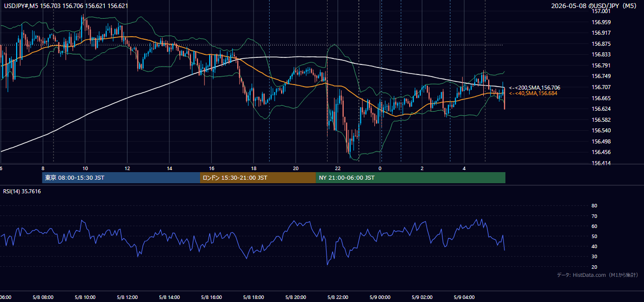Click price axis label 156.582
The height and width of the screenshot is (302, 644).
(602, 120)
